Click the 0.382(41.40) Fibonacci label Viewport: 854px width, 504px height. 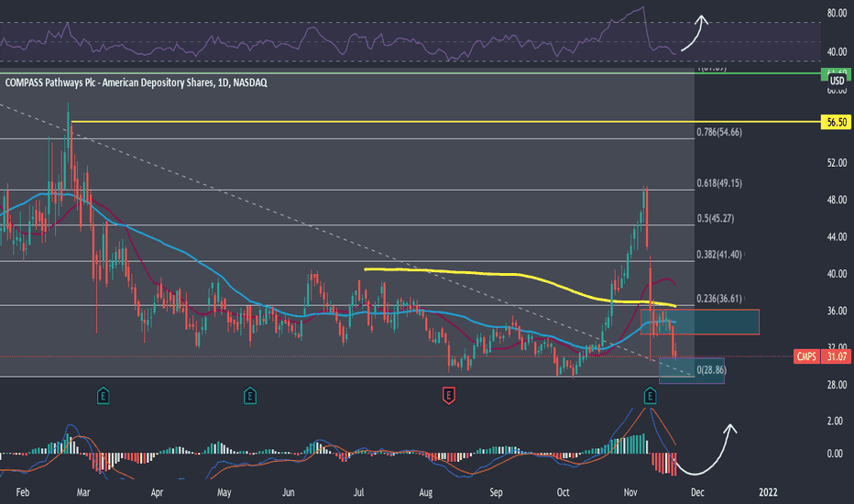tap(719, 255)
